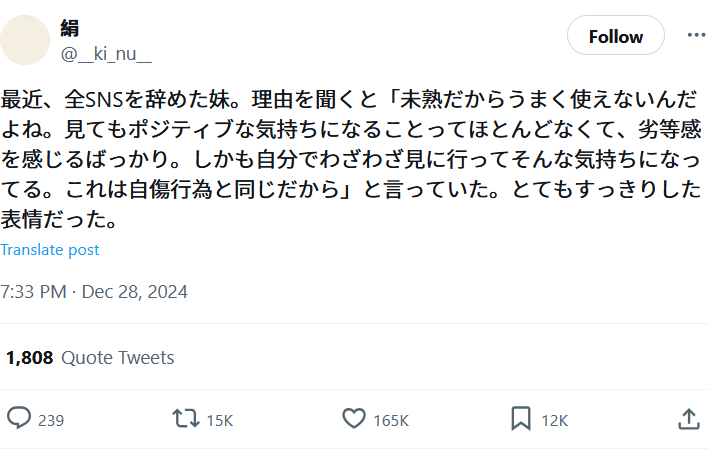The width and height of the screenshot is (708, 449).
Task: Open the @__ki_nu__ handle link
Action: (106, 53)
